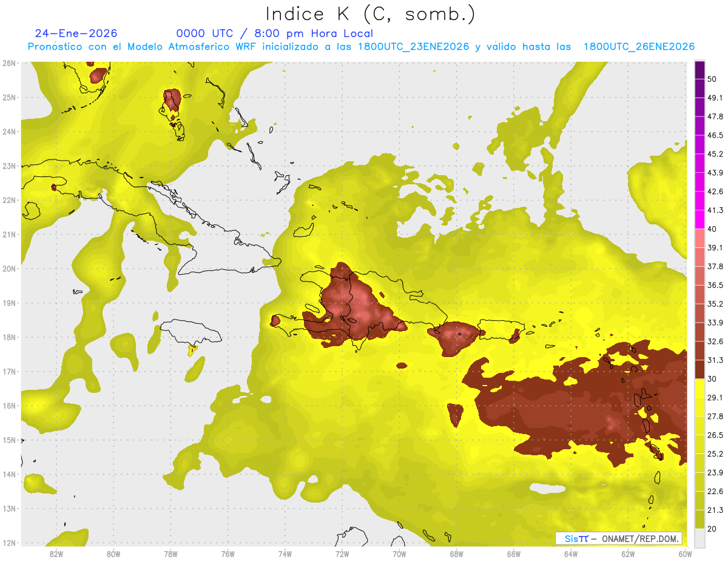728x562 pixels.
Task: Click the '25N' latitude label
Action: pos(8,98)
